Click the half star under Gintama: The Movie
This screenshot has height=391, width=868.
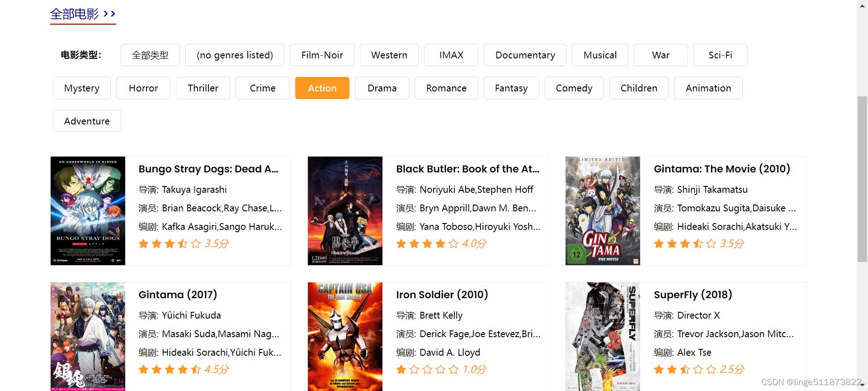tap(698, 244)
